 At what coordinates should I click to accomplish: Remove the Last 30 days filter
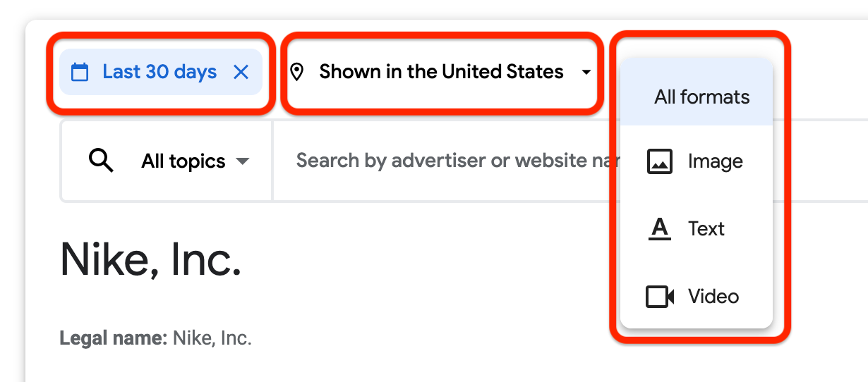(241, 72)
